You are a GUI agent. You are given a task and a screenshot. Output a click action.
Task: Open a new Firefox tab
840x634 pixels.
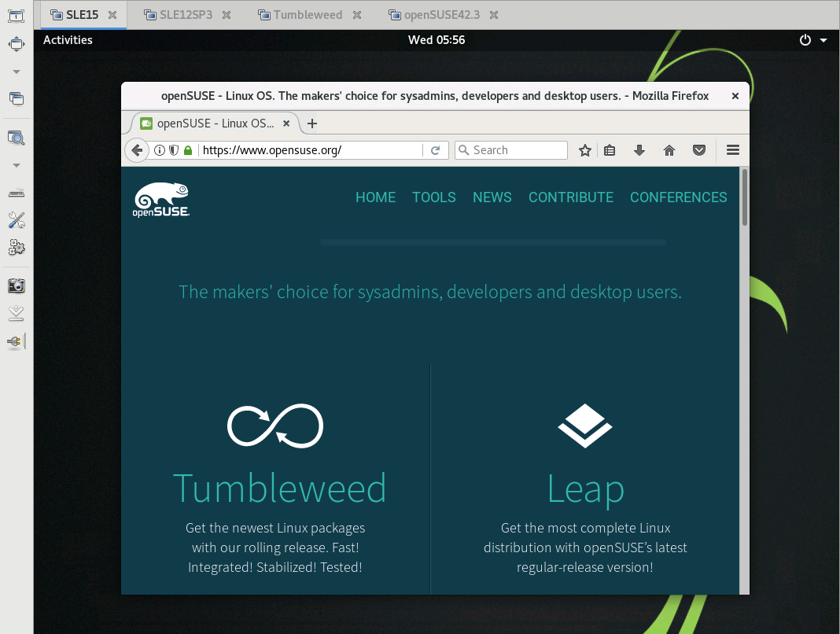pyautogui.click(x=312, y=123)
